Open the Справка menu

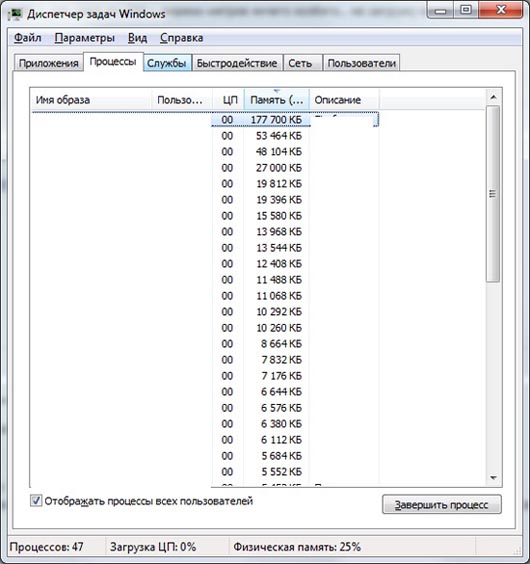(x=181, y=38)
